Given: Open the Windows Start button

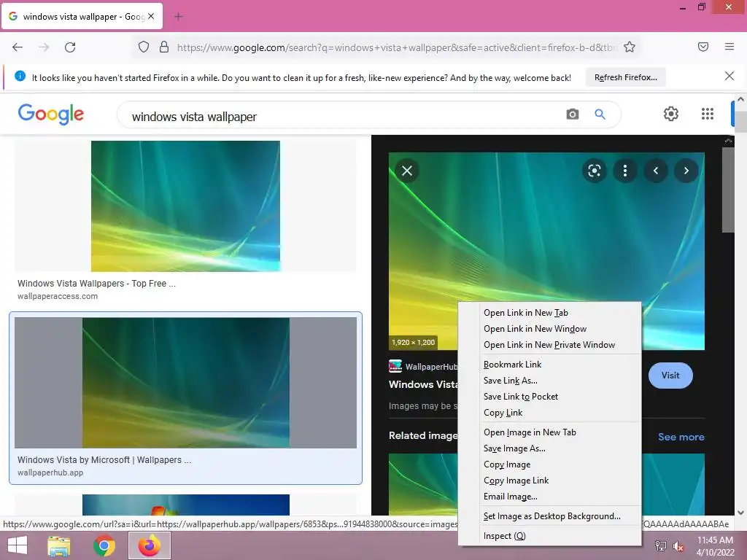Looking at the screenshot, I should click(18, 545).
